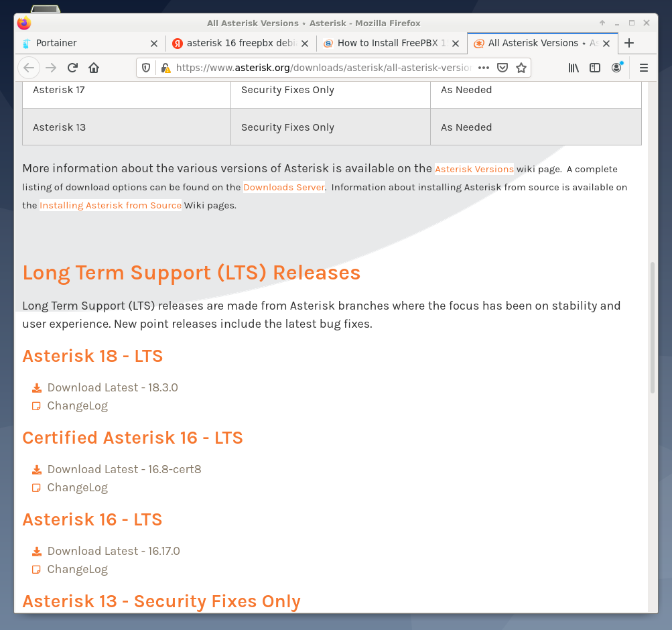The width and height of the screenshot is (672, 630).
Task: Open the Firefox account avatar menu
Action: (x=616, y=67)
